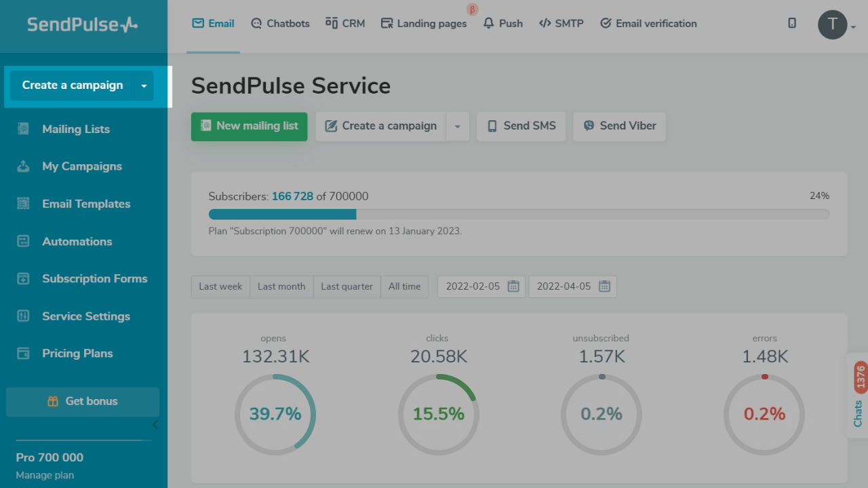Click the clicks 15.5% donut chart
868x488 pixels.
439,414
